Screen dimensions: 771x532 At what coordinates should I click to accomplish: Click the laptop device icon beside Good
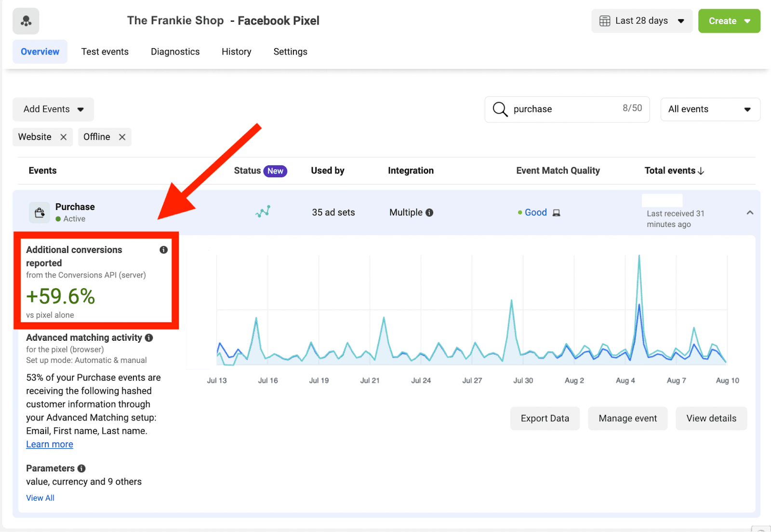pyautogui.click(x=556, y=213)
